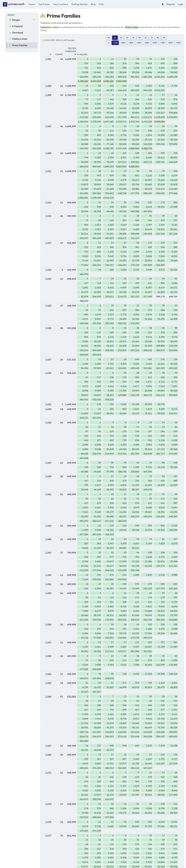This screenshot has height=868, width=186.
Task: Toggle the dark mode theme icon
Action: tap(163, 4)
